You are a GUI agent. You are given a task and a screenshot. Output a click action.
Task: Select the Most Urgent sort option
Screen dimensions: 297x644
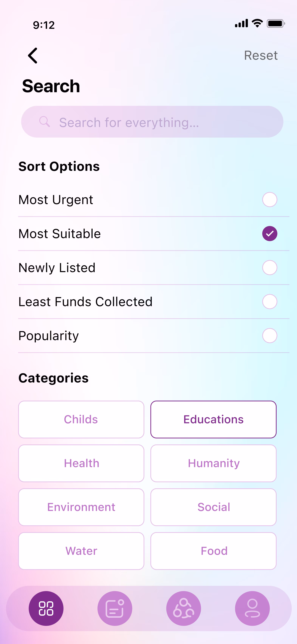(x=269, y=200)
